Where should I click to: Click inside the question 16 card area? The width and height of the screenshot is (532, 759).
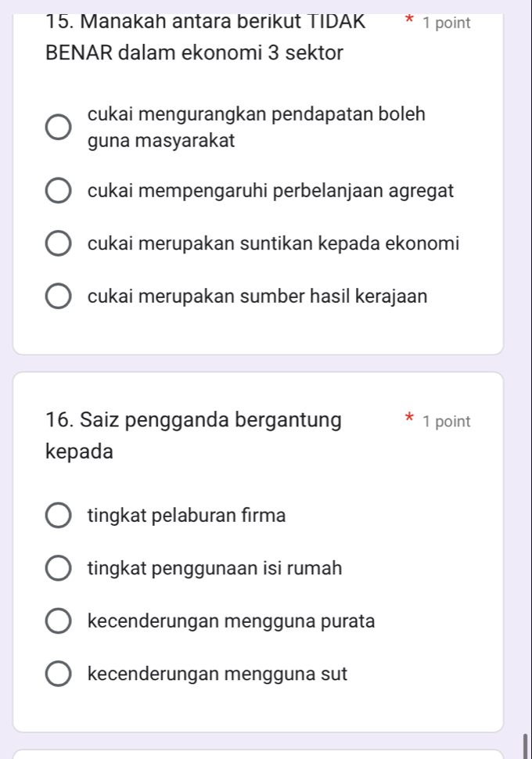[x=266, y=712]
